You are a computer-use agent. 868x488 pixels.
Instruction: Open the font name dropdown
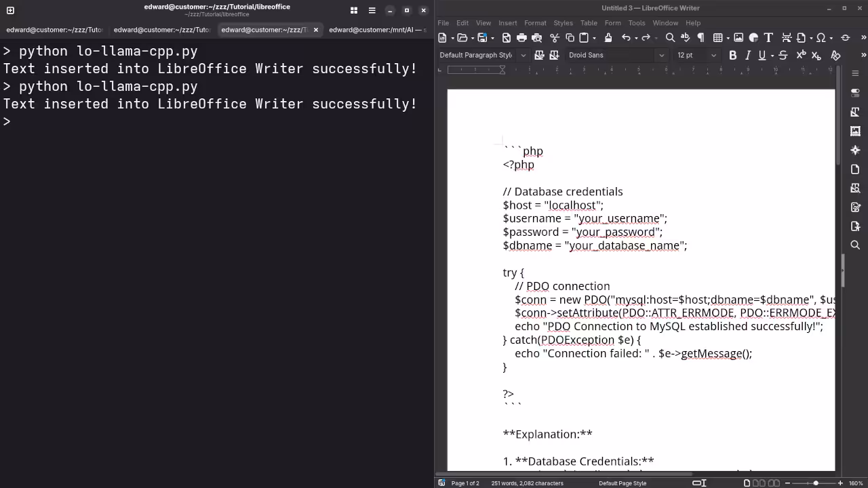661,55
